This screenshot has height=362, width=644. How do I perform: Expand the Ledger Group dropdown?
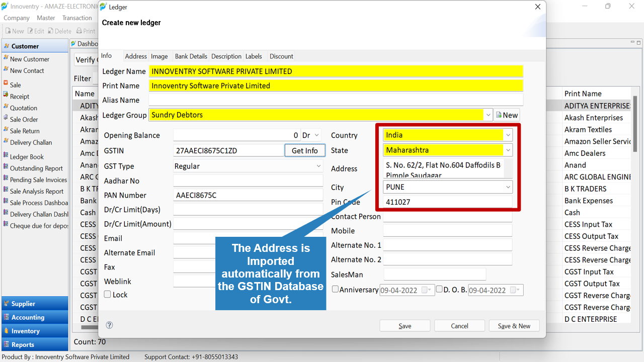click(x=488, y=115)
